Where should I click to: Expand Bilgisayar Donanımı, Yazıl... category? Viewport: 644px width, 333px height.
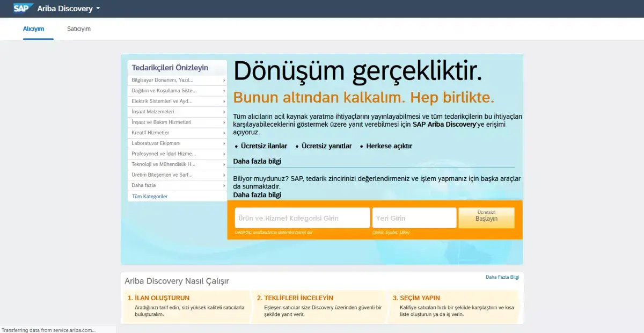(178, 80)
